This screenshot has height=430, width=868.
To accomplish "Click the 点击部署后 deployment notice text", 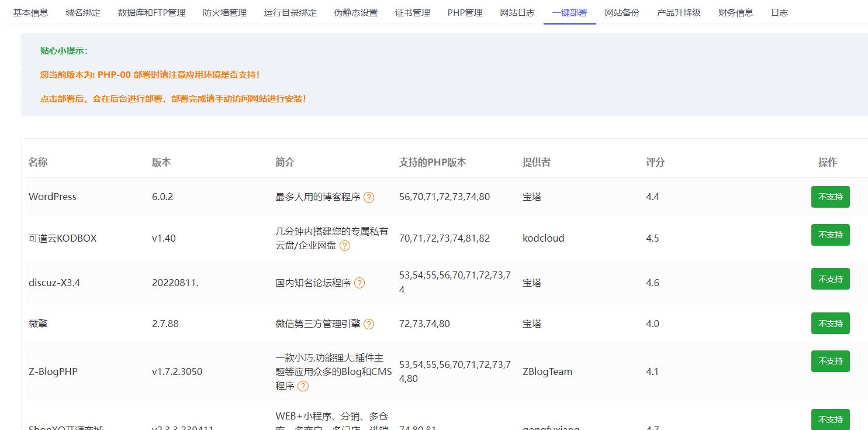I will click(x=173, y=99).
